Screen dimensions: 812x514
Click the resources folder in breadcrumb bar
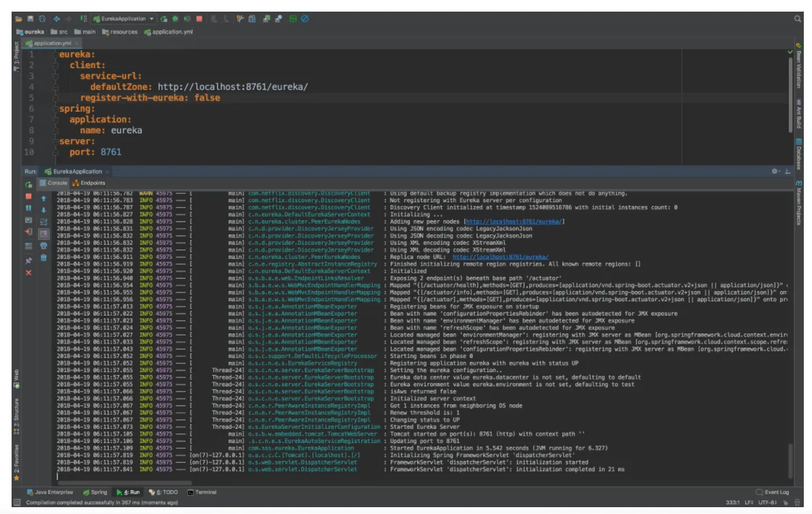pyautogui.click(x=120, y=32)
